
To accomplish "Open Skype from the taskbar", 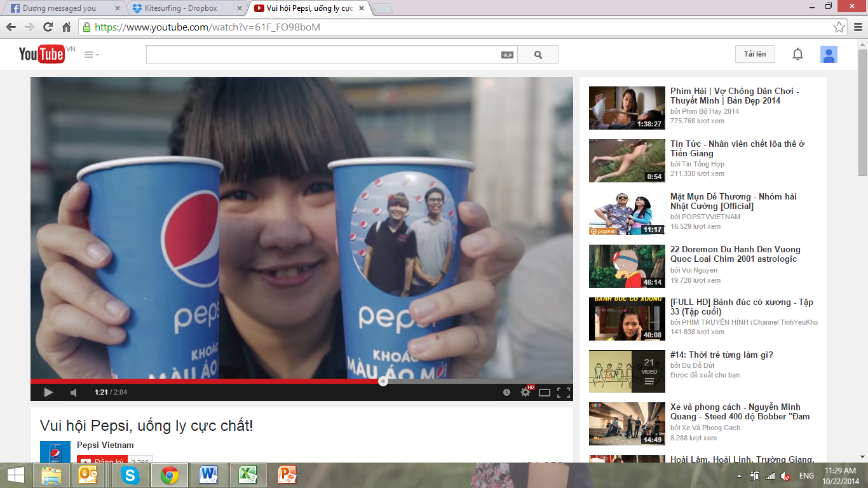I will pos(130,475).
